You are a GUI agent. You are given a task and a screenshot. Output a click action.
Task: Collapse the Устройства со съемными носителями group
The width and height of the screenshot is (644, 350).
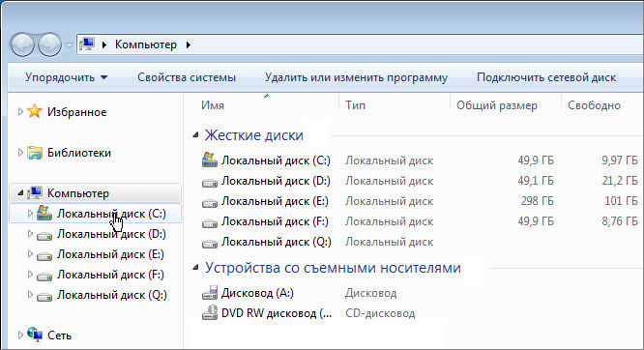tap(196, 268)
